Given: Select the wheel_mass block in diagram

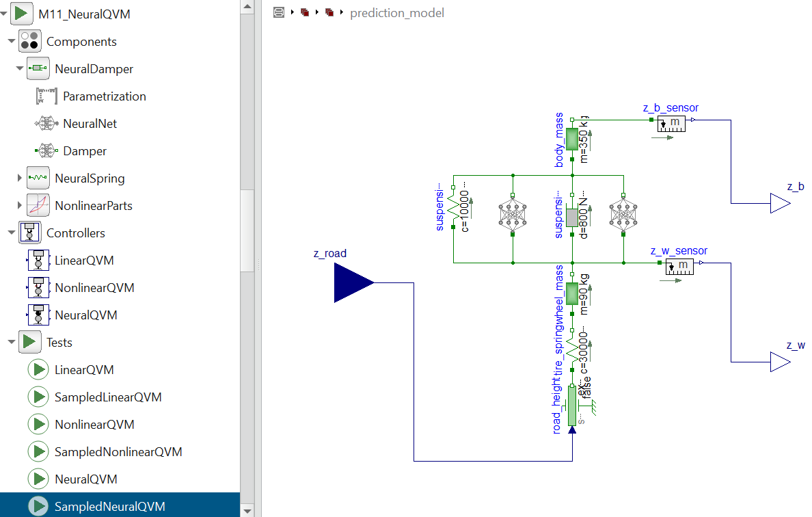Looking at the screenshot, I should coord(571,294).
